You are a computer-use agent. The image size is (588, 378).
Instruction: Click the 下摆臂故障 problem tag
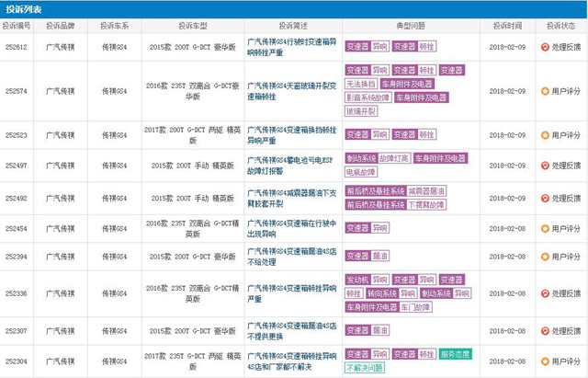click(x=426, y=204)
